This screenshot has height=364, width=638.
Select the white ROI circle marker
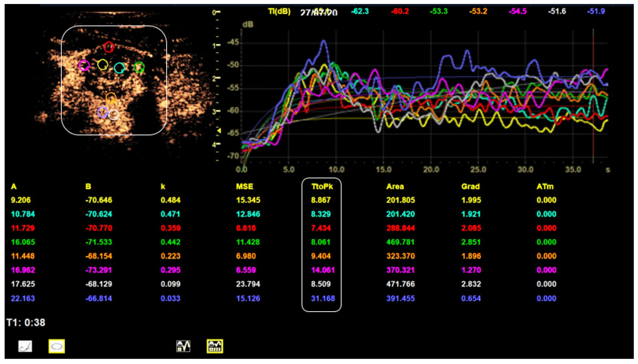pyautogui.click(x=114, y=115)
